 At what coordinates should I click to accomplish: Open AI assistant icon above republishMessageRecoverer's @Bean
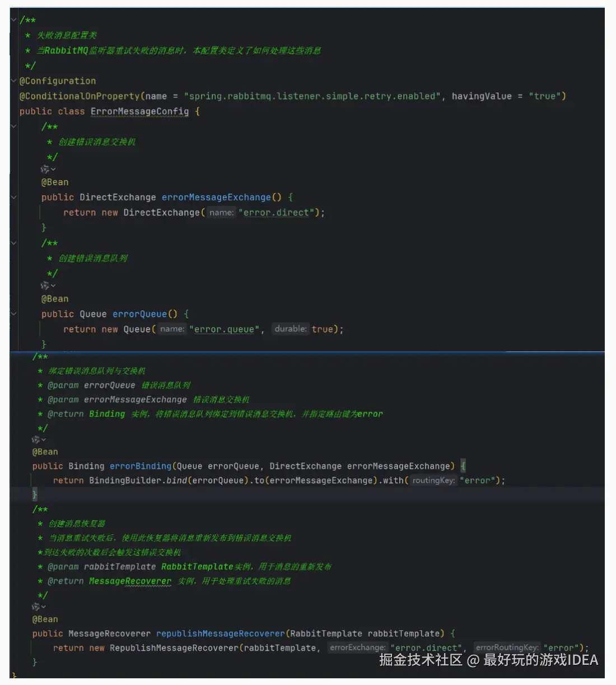tap(39, 607)
